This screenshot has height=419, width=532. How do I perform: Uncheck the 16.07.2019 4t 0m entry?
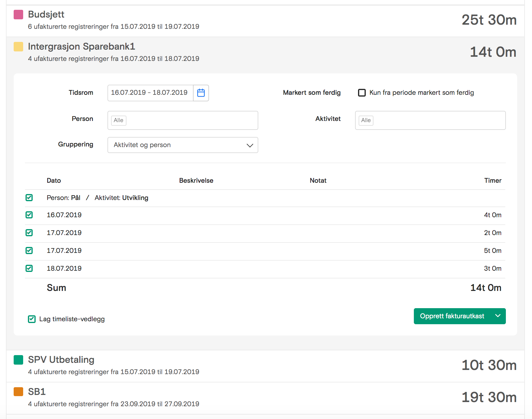click(29, 215)
